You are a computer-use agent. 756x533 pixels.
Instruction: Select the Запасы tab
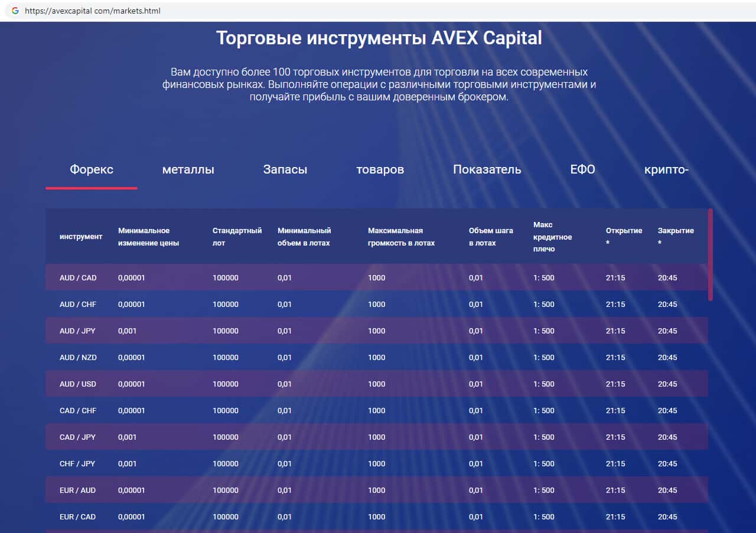pos(285,169)
